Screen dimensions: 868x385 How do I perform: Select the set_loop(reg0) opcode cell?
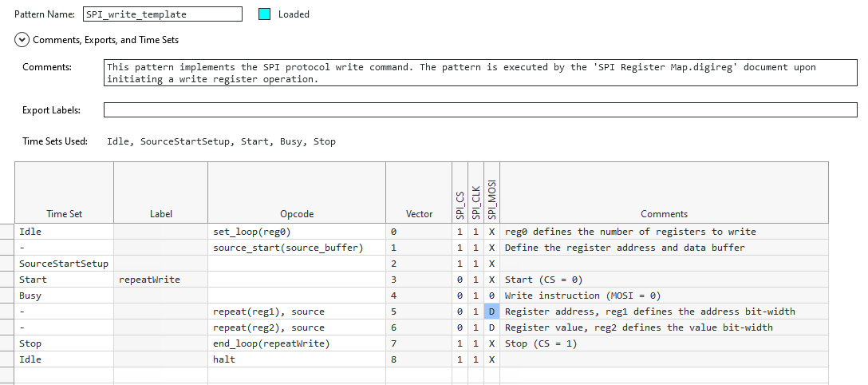(296, 232)
